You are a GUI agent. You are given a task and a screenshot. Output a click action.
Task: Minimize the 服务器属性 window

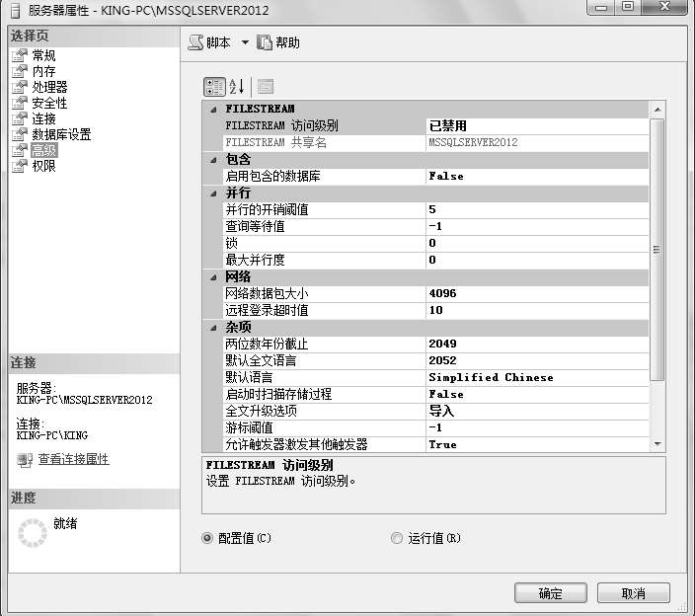coord(601,7)
